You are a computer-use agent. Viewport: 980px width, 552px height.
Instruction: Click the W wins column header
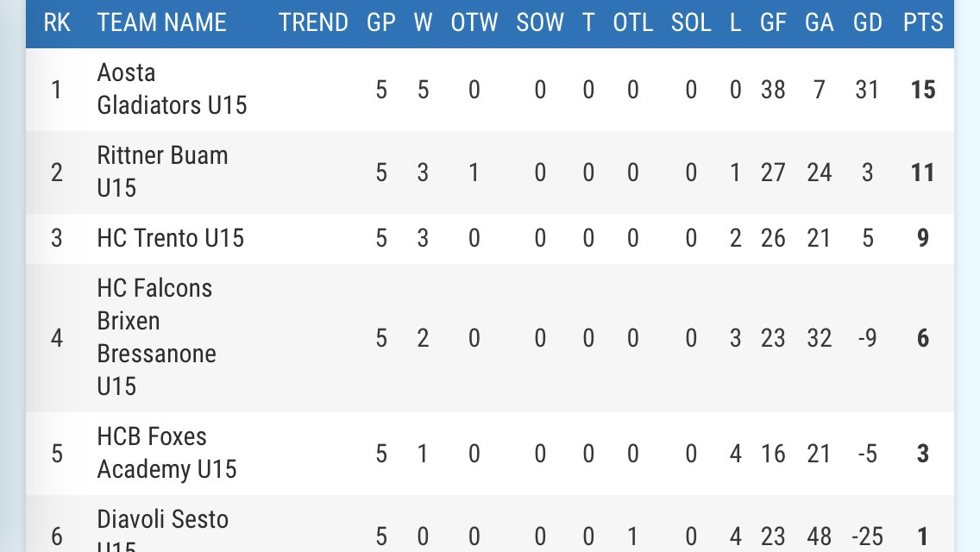pos(423,22)
